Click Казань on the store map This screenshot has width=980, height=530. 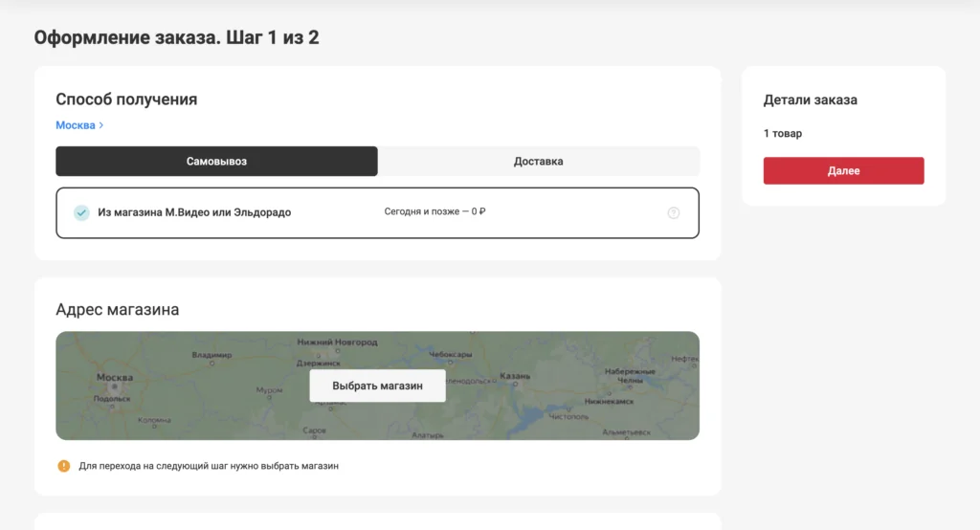(x=514, y=376)
